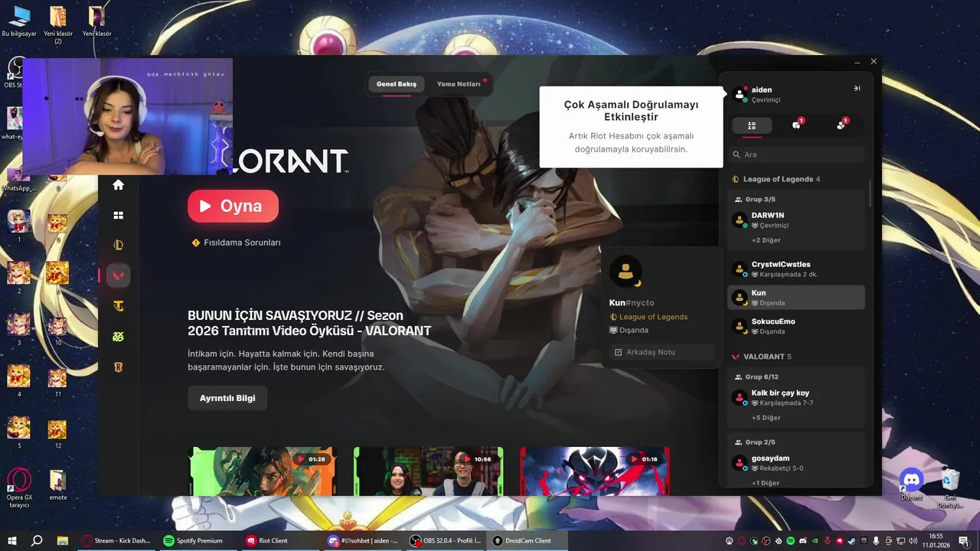
Task: Select the VALORANT sidebar icon
Action: click(x=118, y=275)
